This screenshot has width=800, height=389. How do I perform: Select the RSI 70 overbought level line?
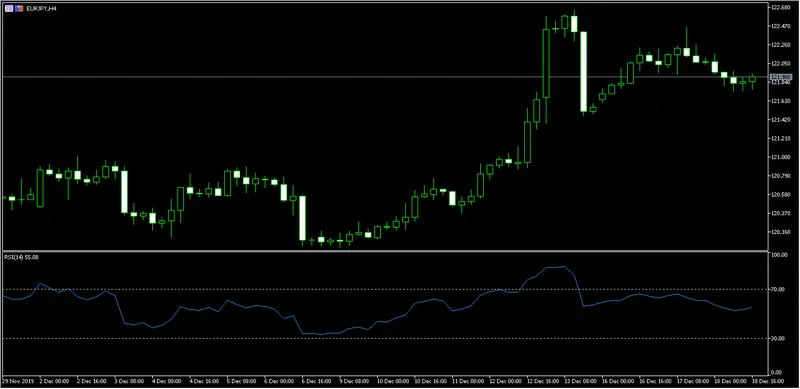tap(385, 289)
